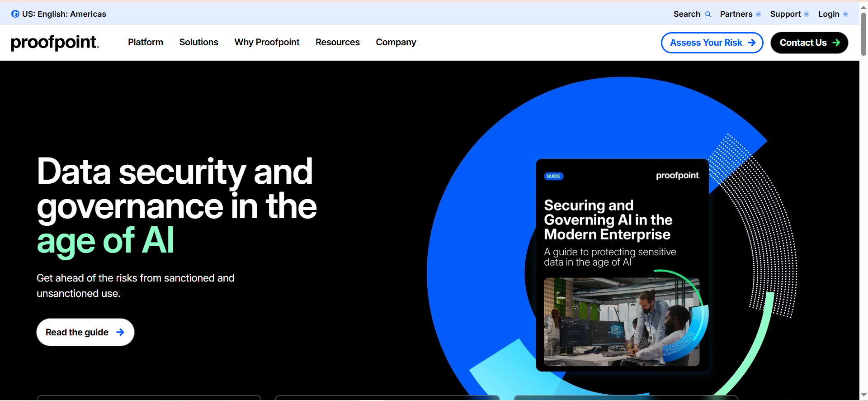
Task: Click the proofpoint logo on guide cover
Action: (678, 176)
